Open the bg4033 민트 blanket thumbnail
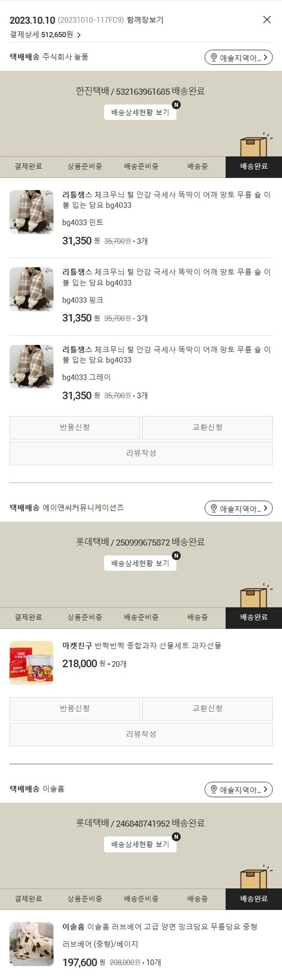 coord(32,212)
